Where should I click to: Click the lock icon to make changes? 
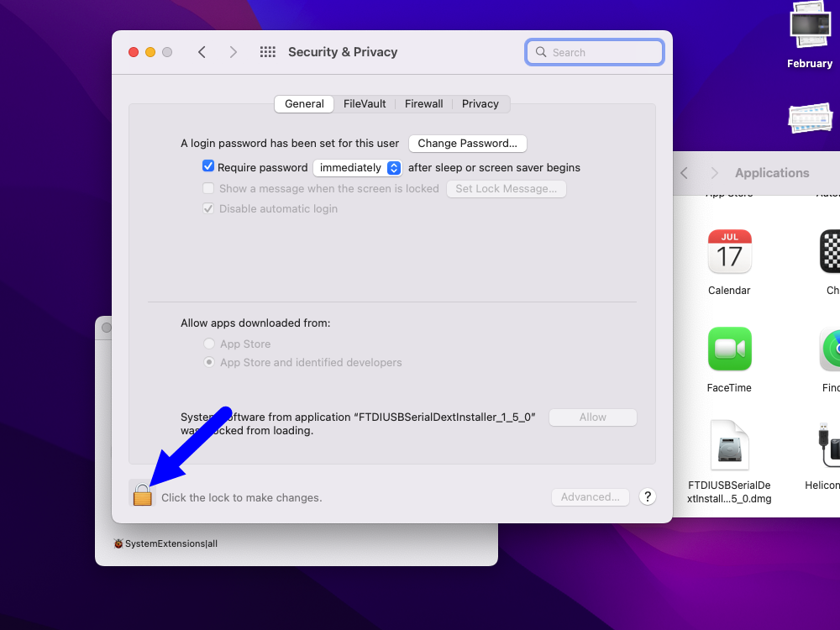pyautogui.click(x=143, y=495)
